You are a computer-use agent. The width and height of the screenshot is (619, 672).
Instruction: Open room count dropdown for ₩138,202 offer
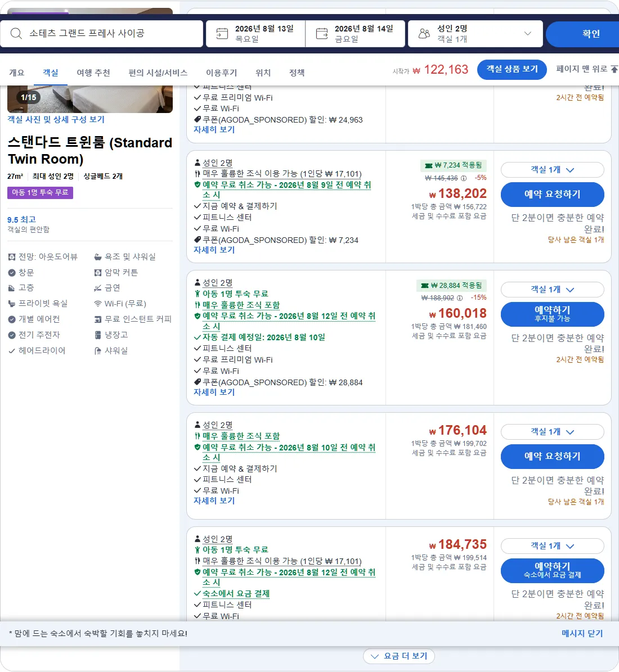click(552, 170)
